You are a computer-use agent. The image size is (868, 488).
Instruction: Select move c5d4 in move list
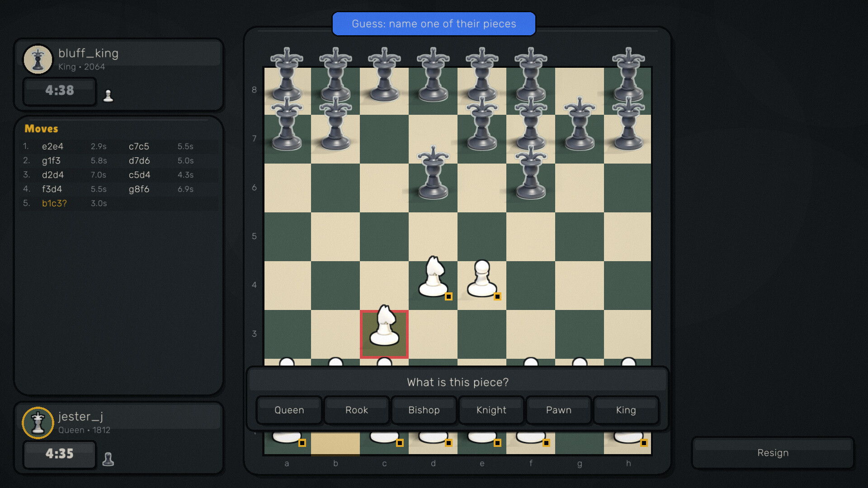[x=139, y=175]
